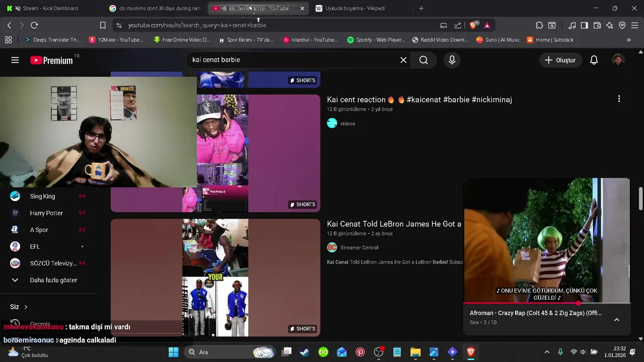Open Brave Leo AI sparkle icon
The width and height of the screenshot is (644, 362).
[610, 25]
